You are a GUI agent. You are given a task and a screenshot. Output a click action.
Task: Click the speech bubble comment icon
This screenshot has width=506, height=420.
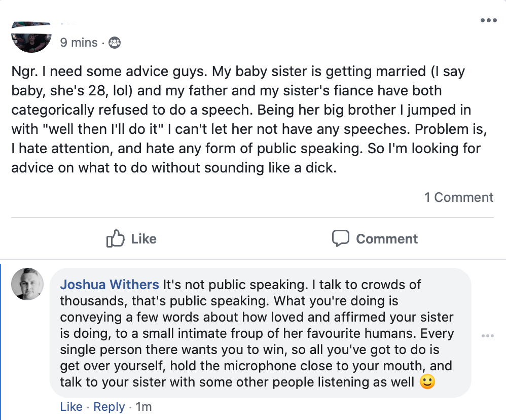(341, 238)
